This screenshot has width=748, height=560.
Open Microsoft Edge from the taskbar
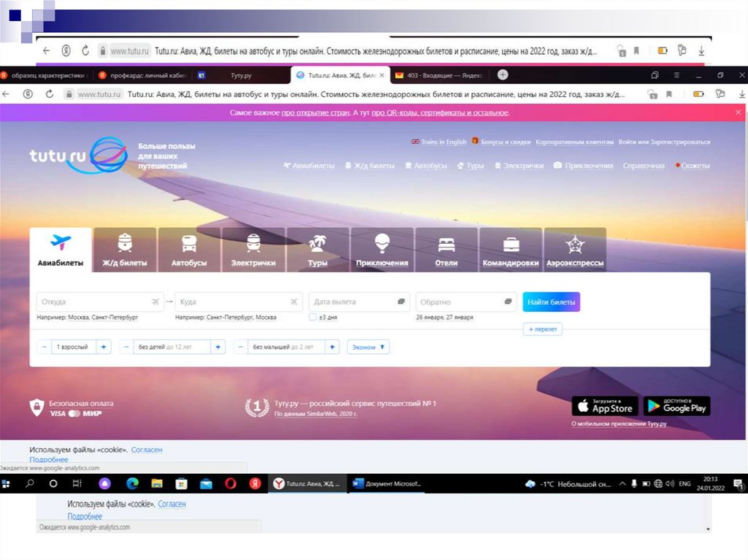pos(132,483)
